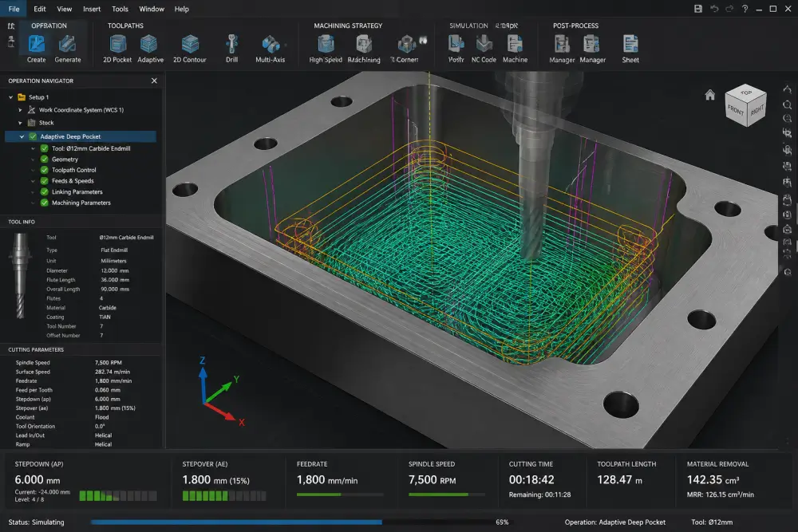Toggle the Feeds & Speeds checkmark

(44, 180)
